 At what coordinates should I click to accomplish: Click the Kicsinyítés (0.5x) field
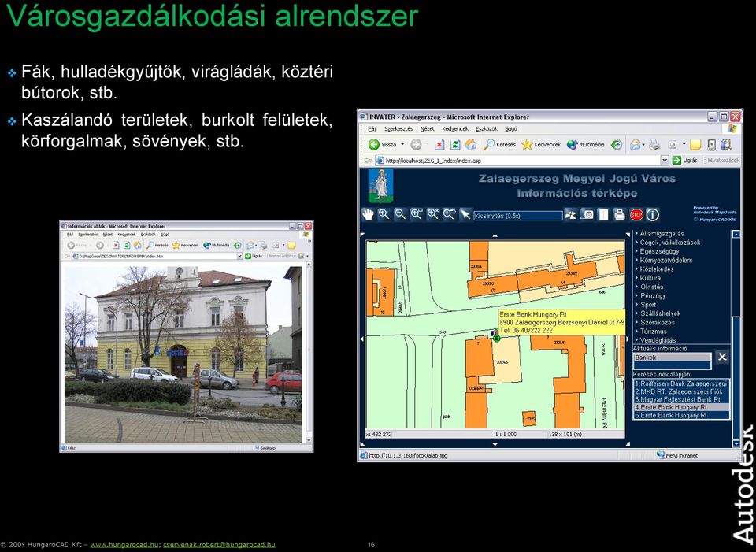[x=518, y=216]
